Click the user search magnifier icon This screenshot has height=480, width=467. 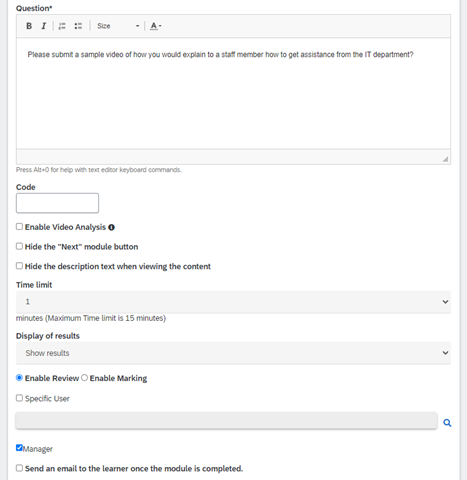(x=447, y=423)
